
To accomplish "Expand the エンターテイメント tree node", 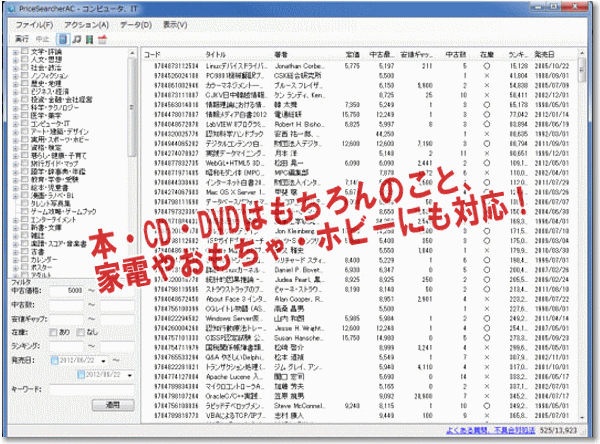I will coord(16,220).
